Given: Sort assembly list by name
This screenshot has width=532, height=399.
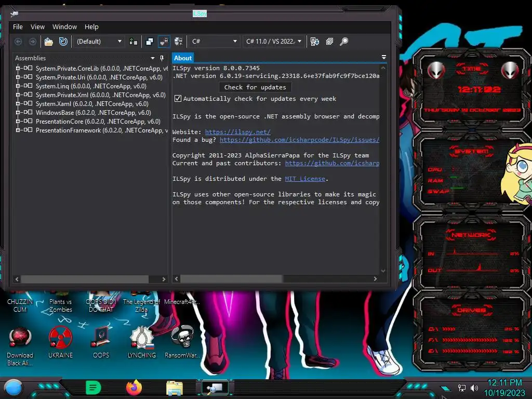Looking at the screenshot, I should click(x=314, y=42).
